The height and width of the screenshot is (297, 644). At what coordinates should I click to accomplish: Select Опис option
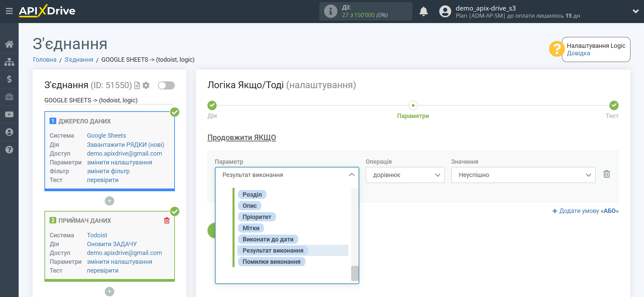click(249, 206)
